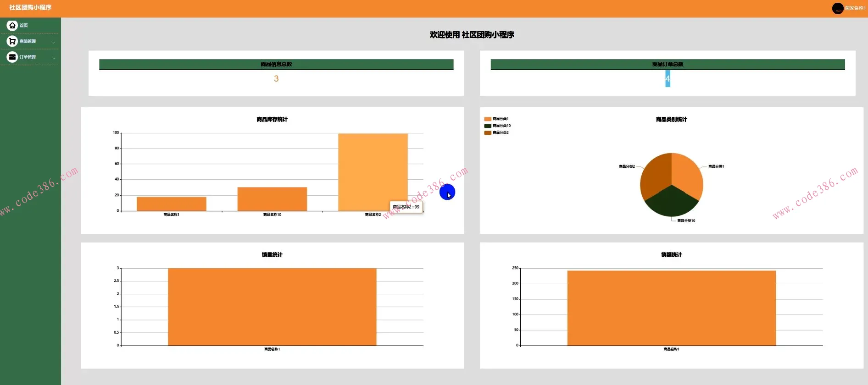The width and height of the screenshot is (868, 385).
Task: Click the 商品订单总数 card header
Action: tap(668, 64)
